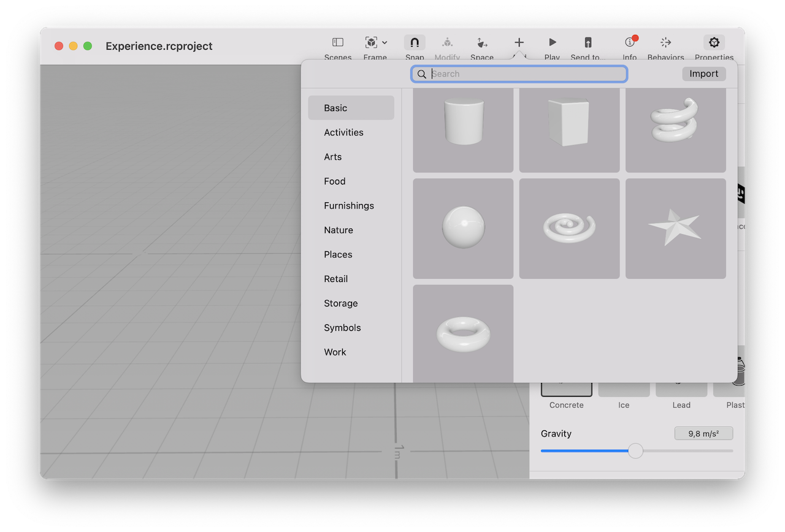Toggle the Snap magnet tool
Image resolution: width=785 pixels, height=532 pixels.
415,42
